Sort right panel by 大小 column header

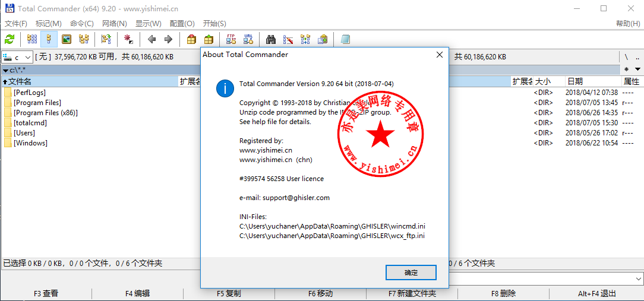[549, 82]
